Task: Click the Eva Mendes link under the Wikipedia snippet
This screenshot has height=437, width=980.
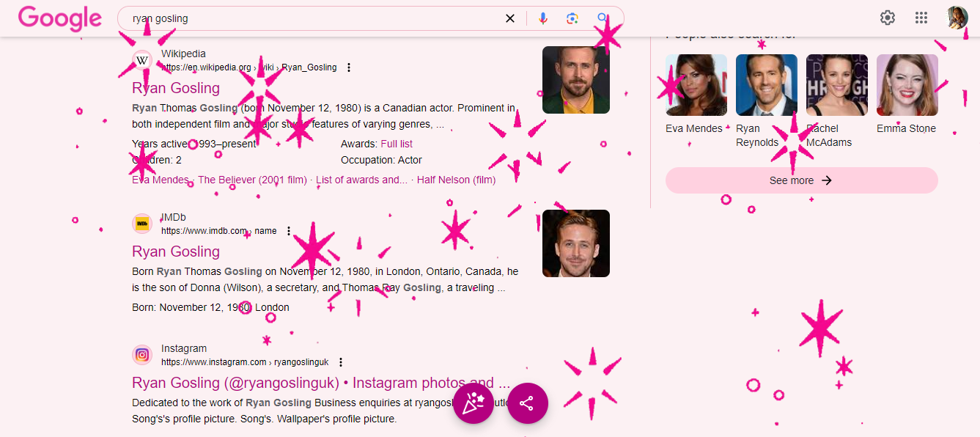Action: click(x=159, y=179)
